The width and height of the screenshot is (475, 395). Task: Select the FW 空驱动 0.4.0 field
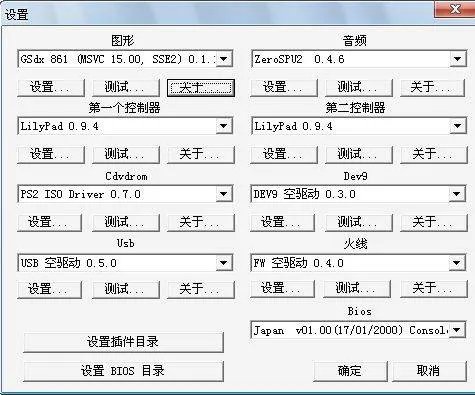click(x=358, y=263)
